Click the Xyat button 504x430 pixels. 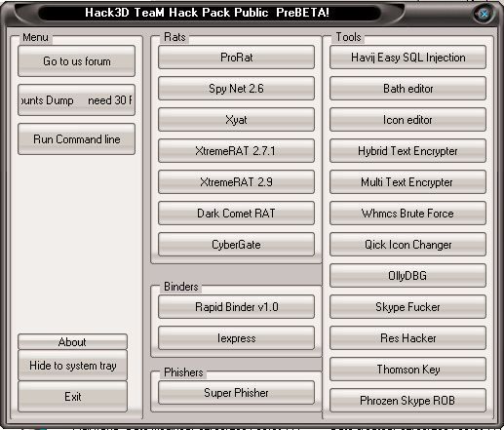236,120
